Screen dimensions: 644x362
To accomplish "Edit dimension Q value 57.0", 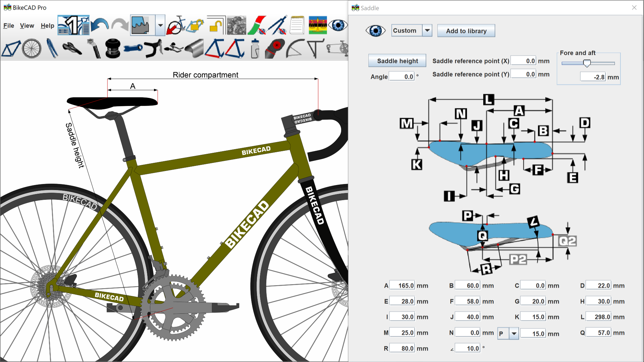I will (599, 333).
